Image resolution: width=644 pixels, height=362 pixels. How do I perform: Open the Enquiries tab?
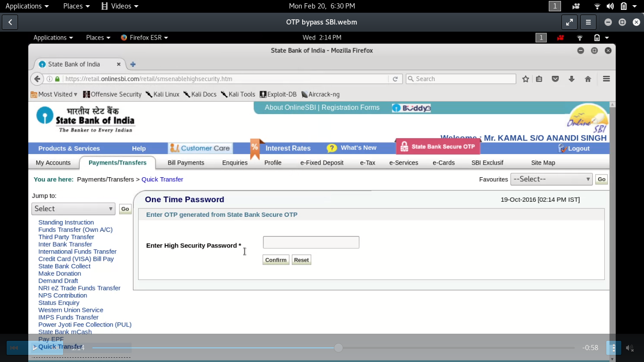[x=235, y=163]
